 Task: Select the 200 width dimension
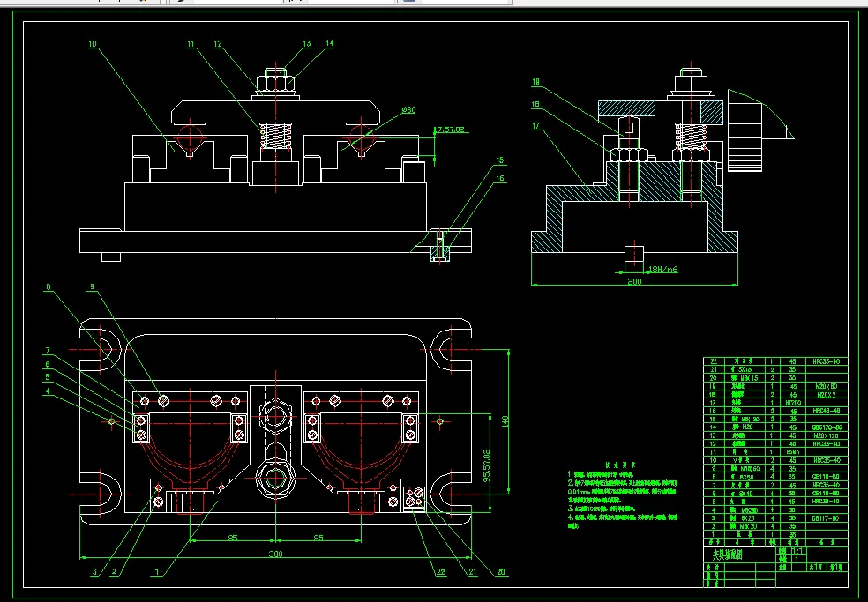point(634,282)
